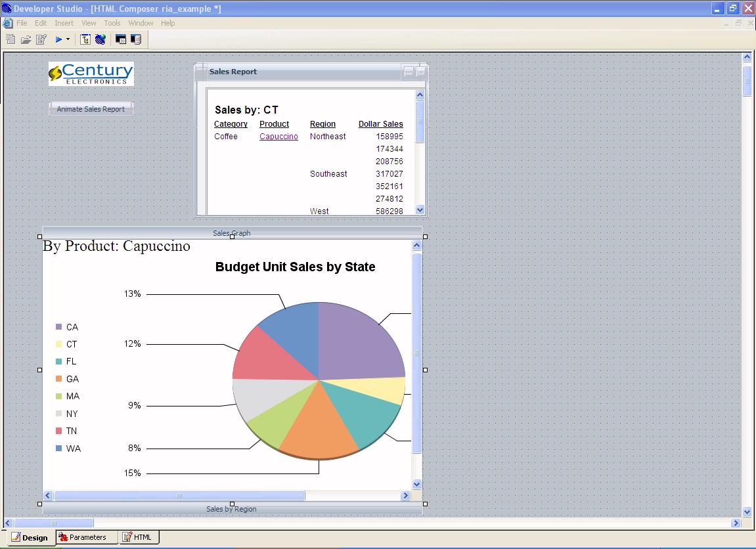Click the New document toolbar icon
The image size is (756, 549).
pos(11,39)
